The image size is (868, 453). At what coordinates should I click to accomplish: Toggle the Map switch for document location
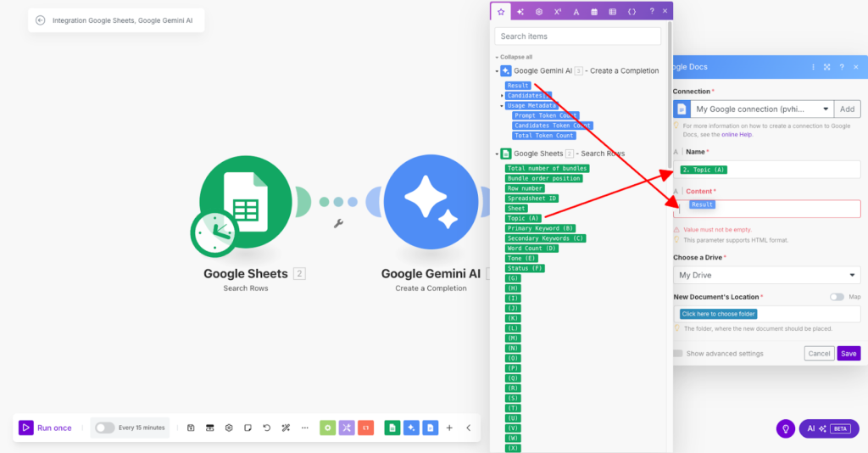pos(837,297)
